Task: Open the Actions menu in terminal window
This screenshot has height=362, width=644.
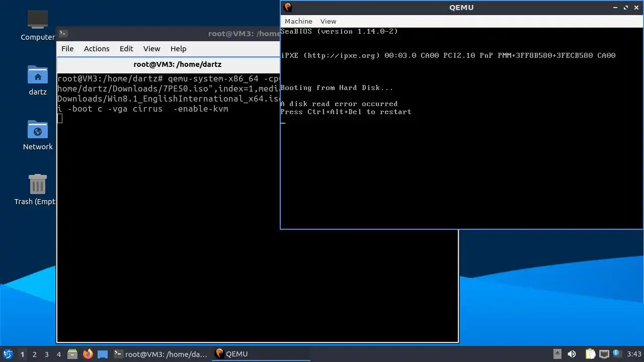Action: [97, 49]
